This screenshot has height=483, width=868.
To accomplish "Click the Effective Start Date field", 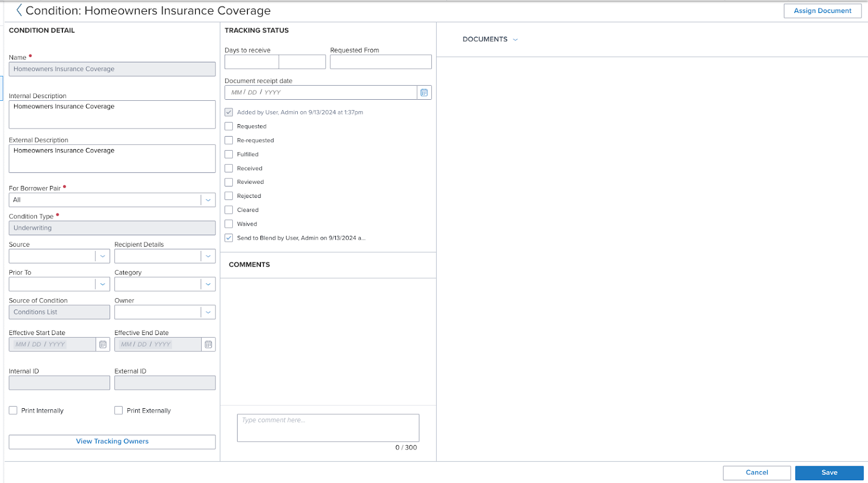I will coord(52,345).
